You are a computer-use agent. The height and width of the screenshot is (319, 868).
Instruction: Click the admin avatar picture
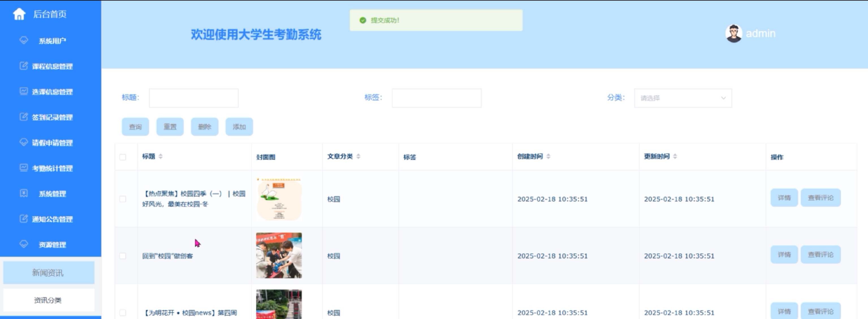[733, 34]
